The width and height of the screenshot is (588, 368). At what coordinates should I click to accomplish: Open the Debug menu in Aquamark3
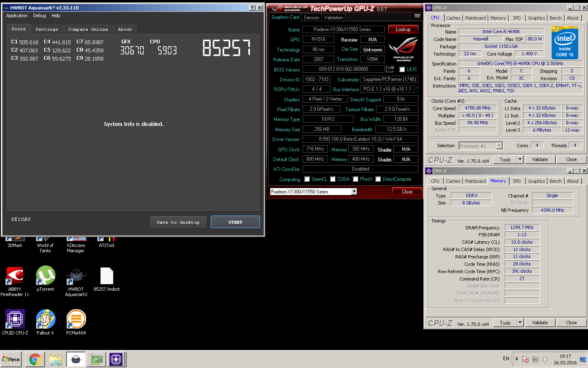40,16
